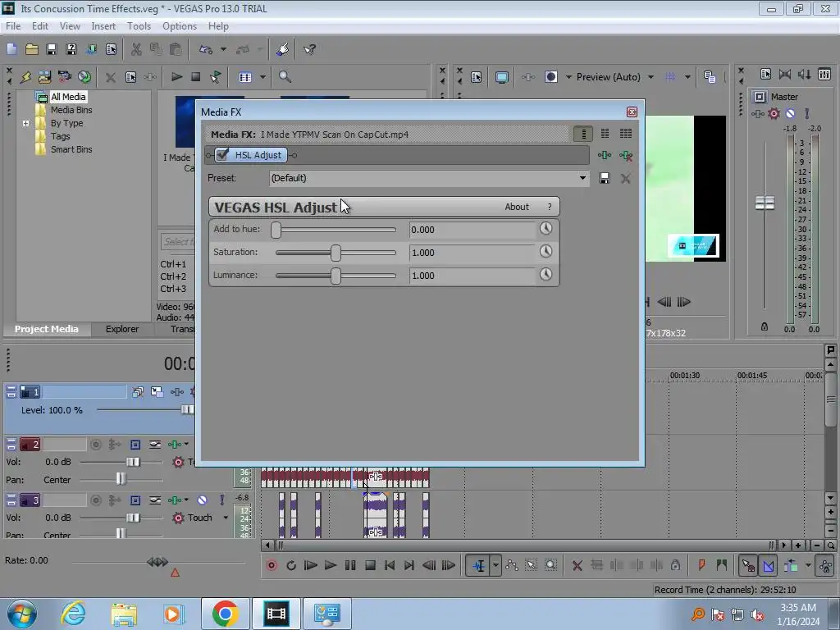Click the Undo arrow in main toolbar
840x630 pixels.
tap(205, 49)
